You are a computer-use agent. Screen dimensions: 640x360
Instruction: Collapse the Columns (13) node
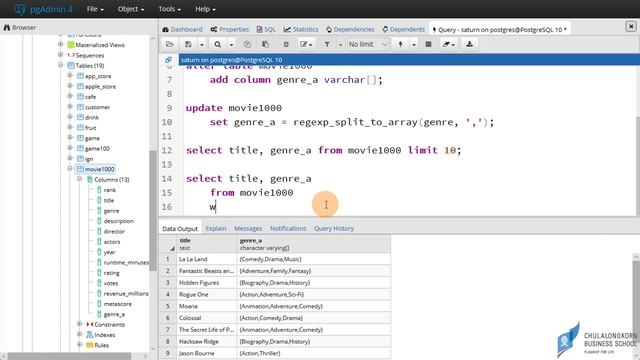(x=80, y=179)
